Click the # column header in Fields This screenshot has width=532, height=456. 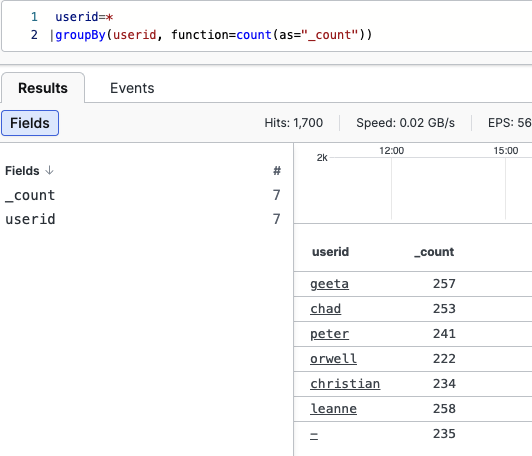[277, 170]
